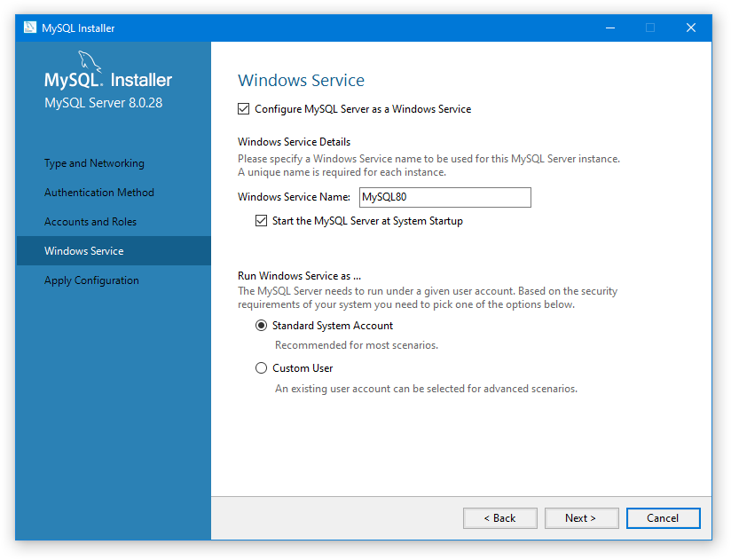This screenshot has height=560, width=731.
Task: Click the greyed-out maximize window button
Action: pyautogui.click(x=649, y=28)
